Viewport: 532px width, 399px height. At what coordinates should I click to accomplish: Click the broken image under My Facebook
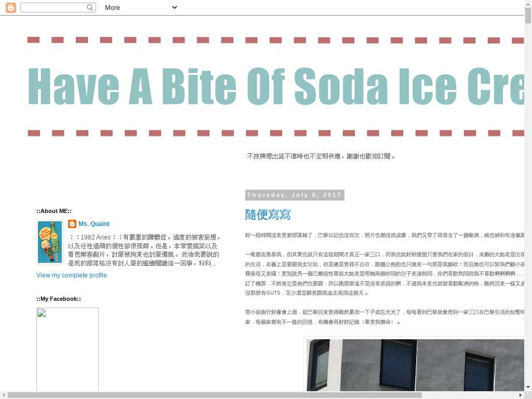(68, 349)
